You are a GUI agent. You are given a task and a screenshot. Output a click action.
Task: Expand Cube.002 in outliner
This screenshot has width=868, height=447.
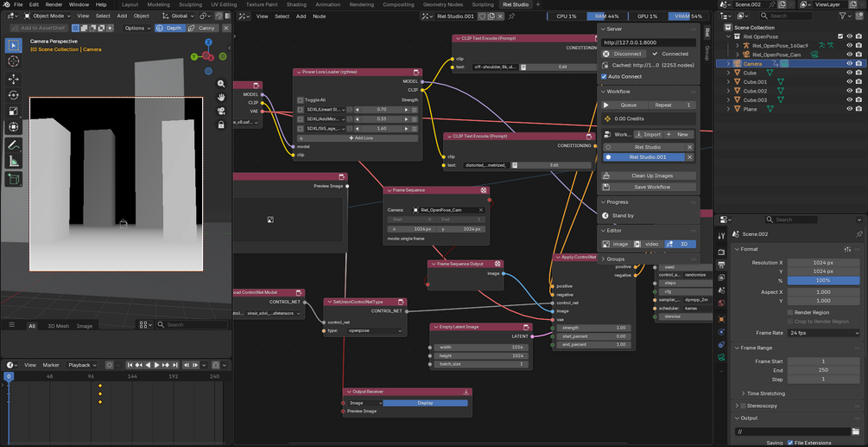(x=728, y=91)
